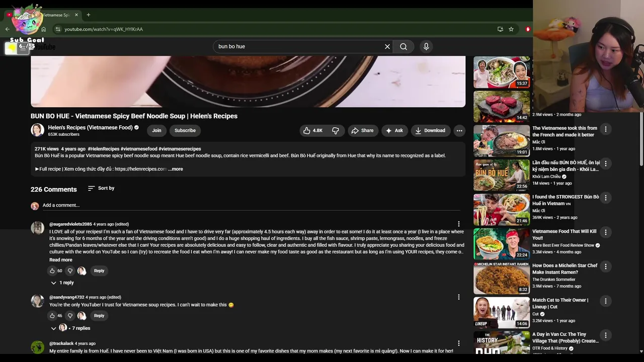Open menu for sugaredviolets2085's comment

(x=458, y=224)
